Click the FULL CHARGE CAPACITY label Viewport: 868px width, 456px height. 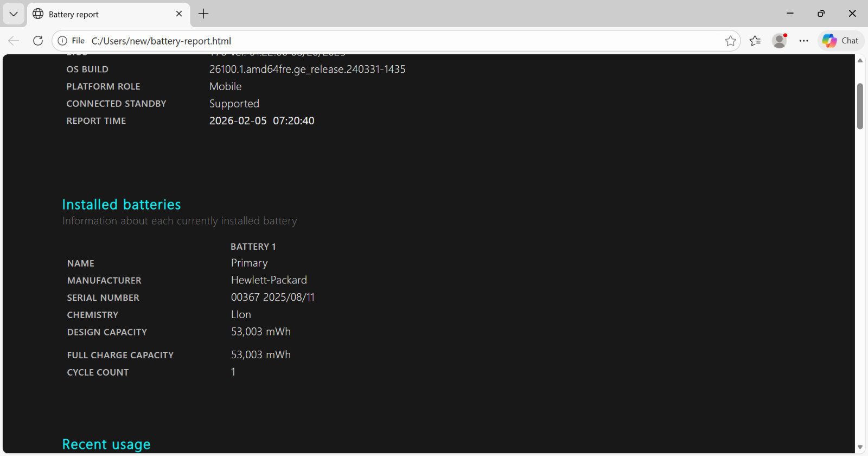click(120, 355)
